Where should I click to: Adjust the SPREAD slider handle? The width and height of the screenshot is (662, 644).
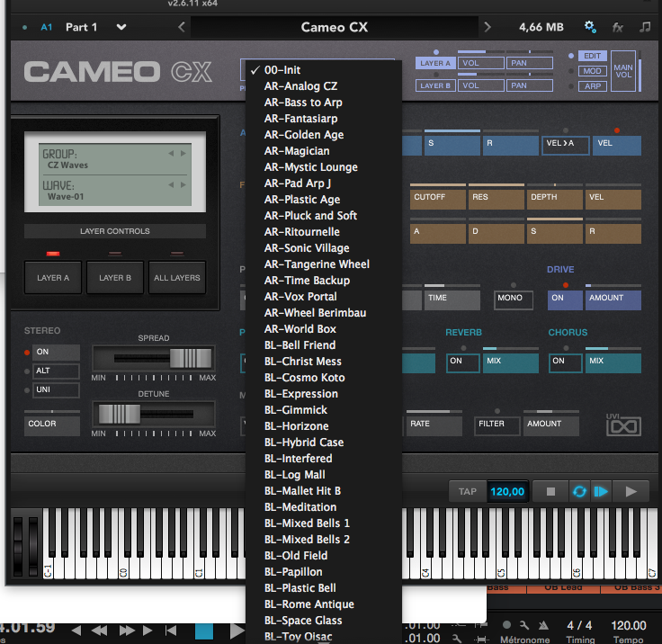coord(191,359)
